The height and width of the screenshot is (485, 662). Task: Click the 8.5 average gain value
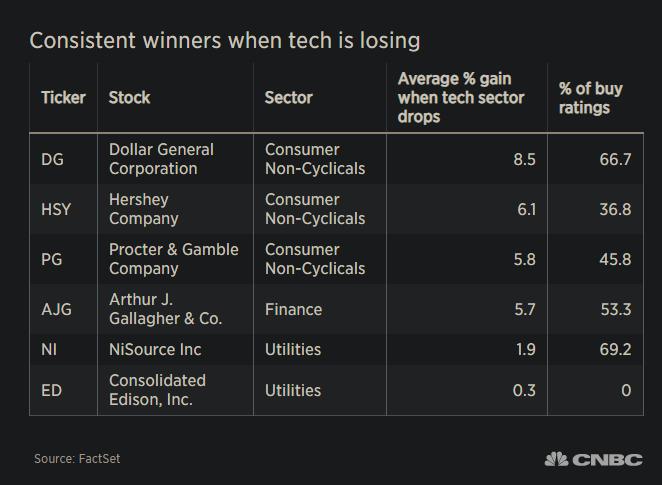(x=524, y=160)
